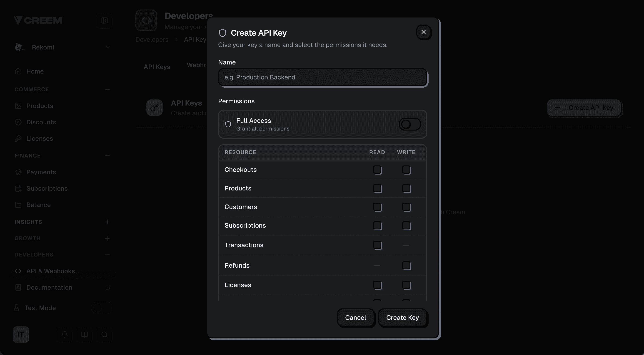The image size is (644, 355).
Task: Enable Read permission for Checkouts
Action: coord(377,170)
